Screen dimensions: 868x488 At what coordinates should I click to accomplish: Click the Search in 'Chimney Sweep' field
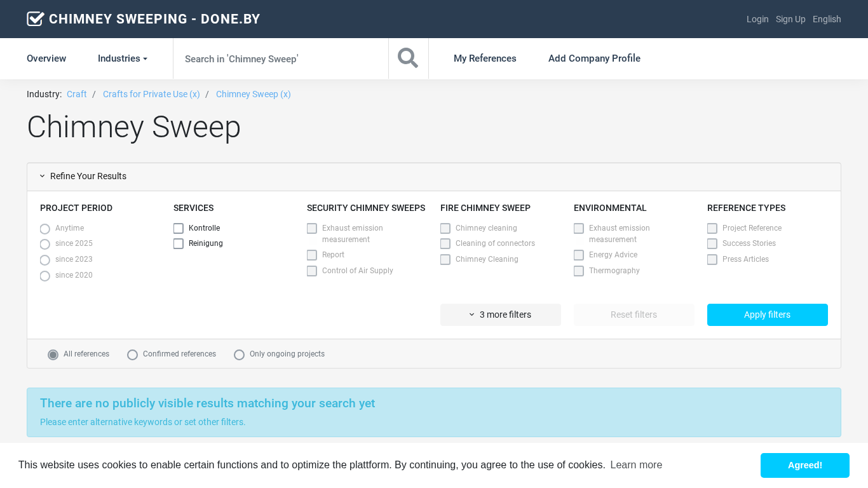pos(281,58)
